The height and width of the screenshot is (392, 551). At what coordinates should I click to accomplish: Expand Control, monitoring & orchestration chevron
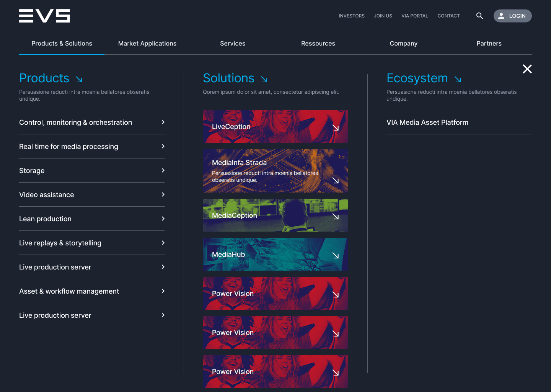(163, 122)
